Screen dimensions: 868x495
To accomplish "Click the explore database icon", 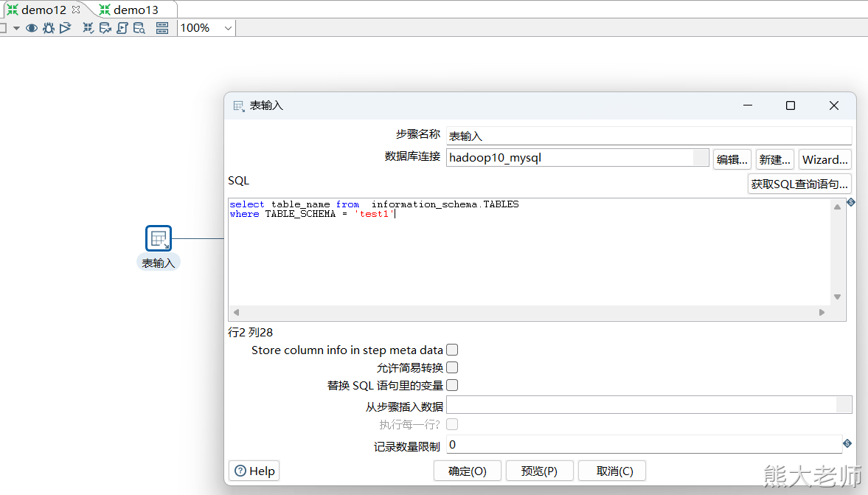I will [139, 28].
